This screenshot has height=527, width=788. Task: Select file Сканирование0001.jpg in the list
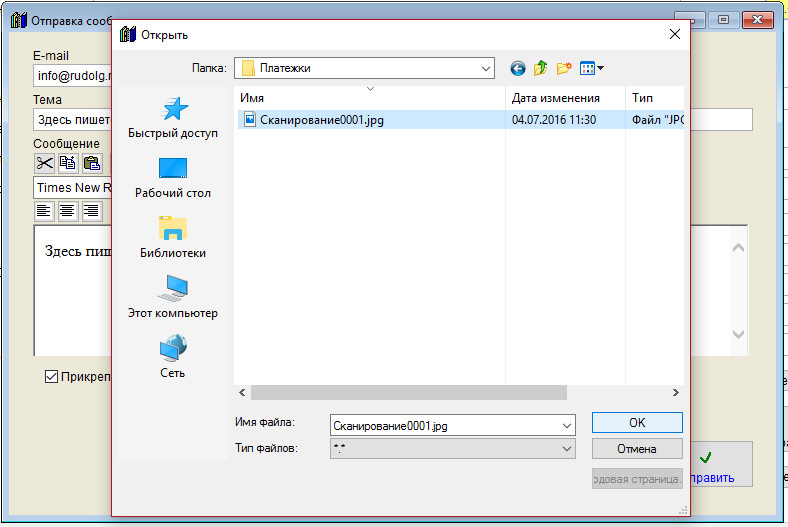tap(322, 120)
